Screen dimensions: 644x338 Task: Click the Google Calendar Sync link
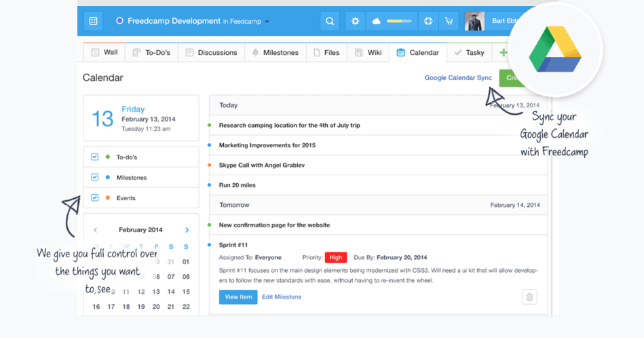click(x=458, y=77)
